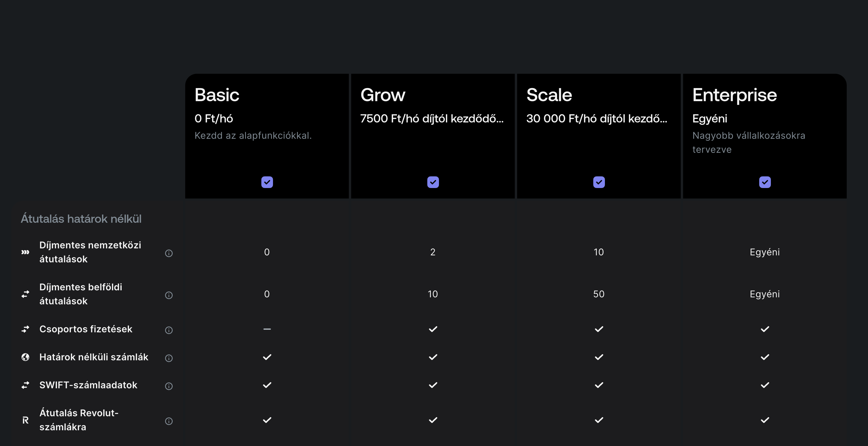The image size is (868, 446).
Task: Click the Átutalás határok nélkül section header
Action: click(x=82, y=218)
